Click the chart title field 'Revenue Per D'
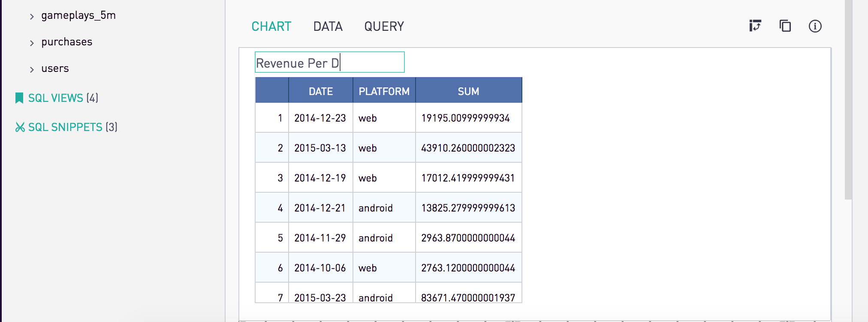Screen dimensions: 868x322 click(x=329, y=63)
